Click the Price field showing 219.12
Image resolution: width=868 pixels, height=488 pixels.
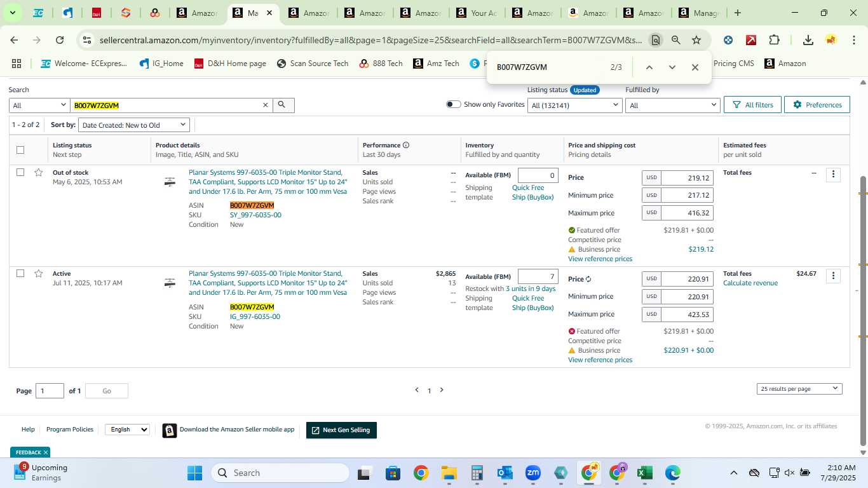pyautogui.click(x=687, y=178)
